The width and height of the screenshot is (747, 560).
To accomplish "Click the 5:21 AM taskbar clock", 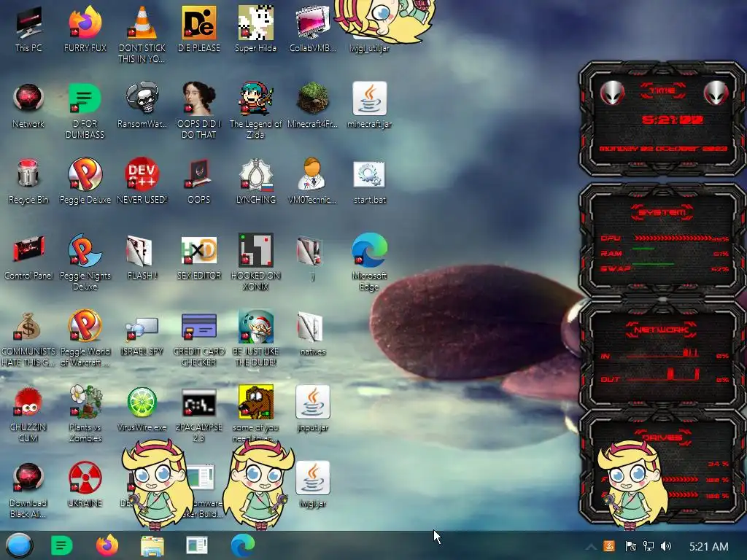I will coord(708,547).
